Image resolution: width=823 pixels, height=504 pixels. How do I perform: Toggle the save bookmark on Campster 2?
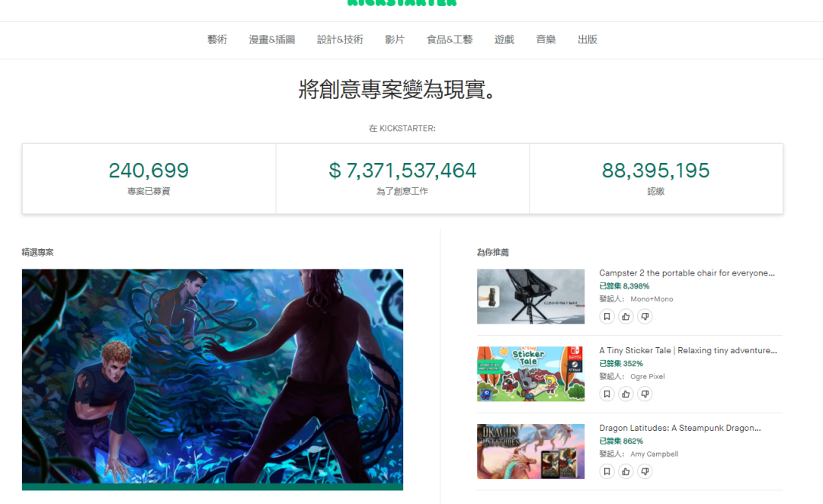(x=606, y=315)
